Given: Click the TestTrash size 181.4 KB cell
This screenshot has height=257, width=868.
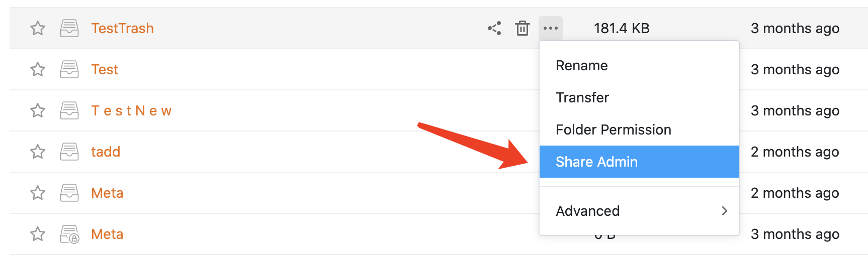Looking at the screenshot, I should (621, 28).
